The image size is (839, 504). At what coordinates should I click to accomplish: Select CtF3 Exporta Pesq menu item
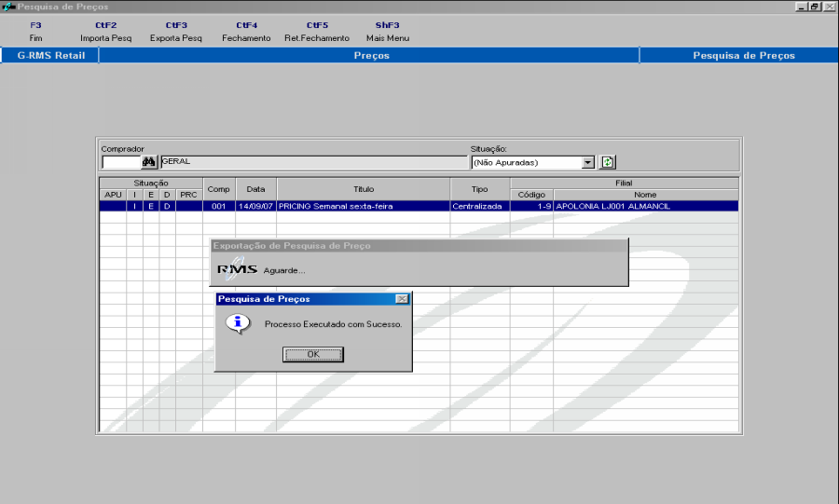[x=176, y=32]
